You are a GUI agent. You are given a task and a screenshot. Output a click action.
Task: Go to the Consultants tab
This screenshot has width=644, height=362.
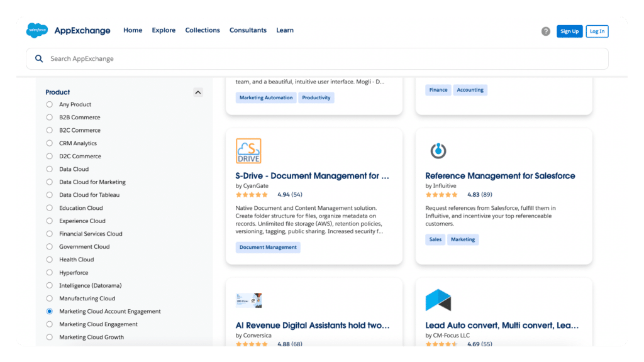(248, 30)
